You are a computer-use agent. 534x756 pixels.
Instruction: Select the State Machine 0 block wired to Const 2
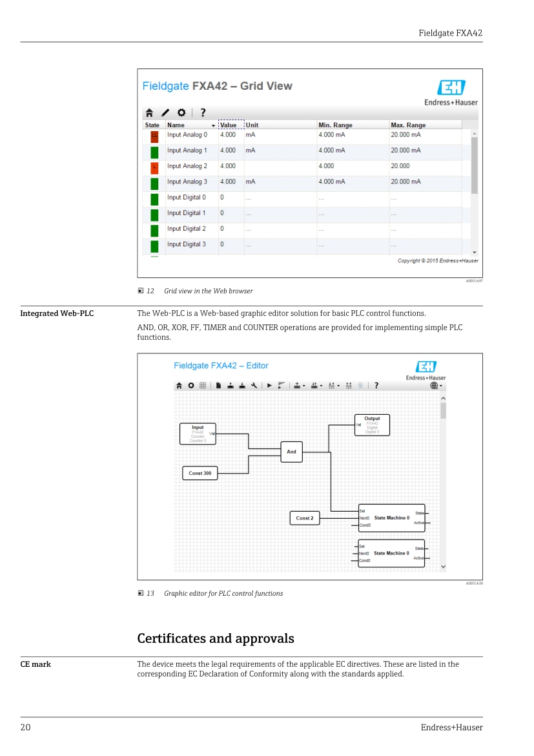(392, 518)
